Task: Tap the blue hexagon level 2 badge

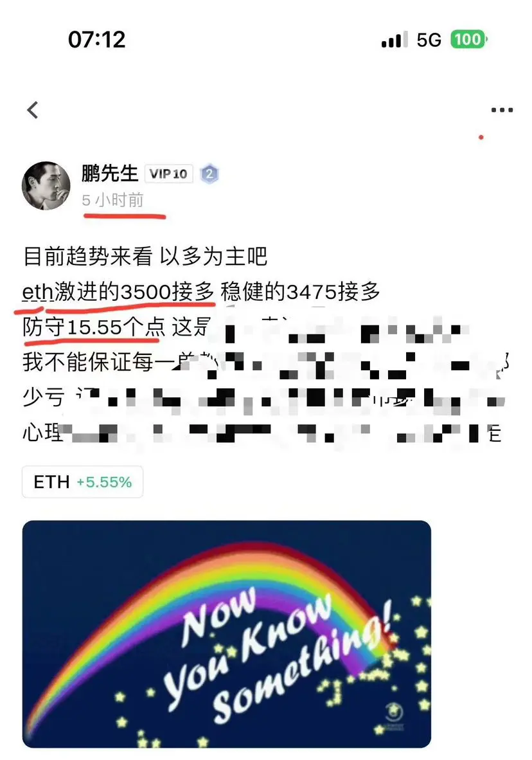Action: [209, 174]
